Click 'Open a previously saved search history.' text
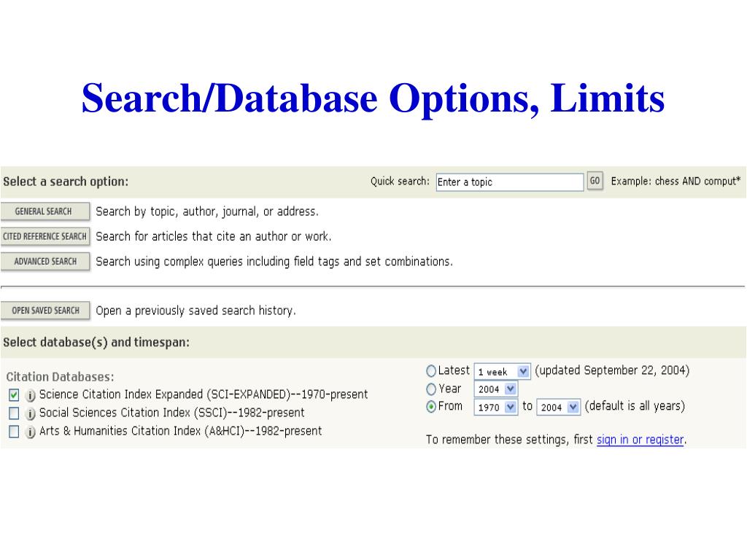The width and height of the screenshot is (747, 560). pyautogui.click(x=196, y=311)
